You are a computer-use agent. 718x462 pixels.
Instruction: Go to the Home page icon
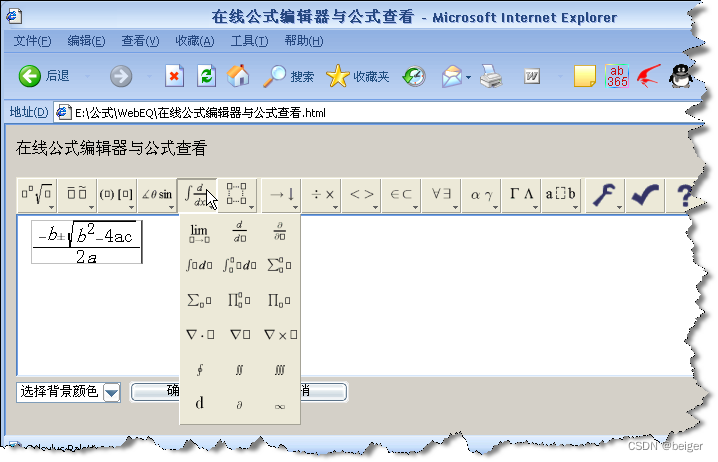238,76
